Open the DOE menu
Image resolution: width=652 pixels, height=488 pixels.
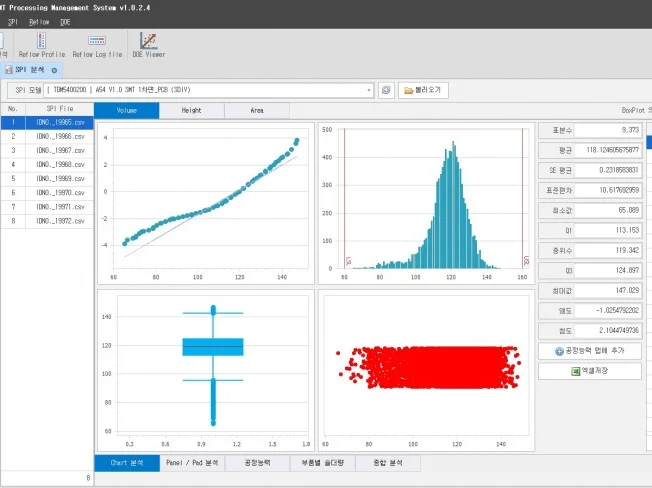[x=65, y=20]
